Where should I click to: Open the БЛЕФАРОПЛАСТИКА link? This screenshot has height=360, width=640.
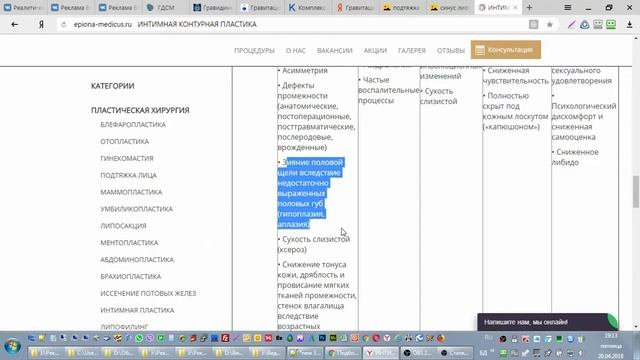coord(133,124)
